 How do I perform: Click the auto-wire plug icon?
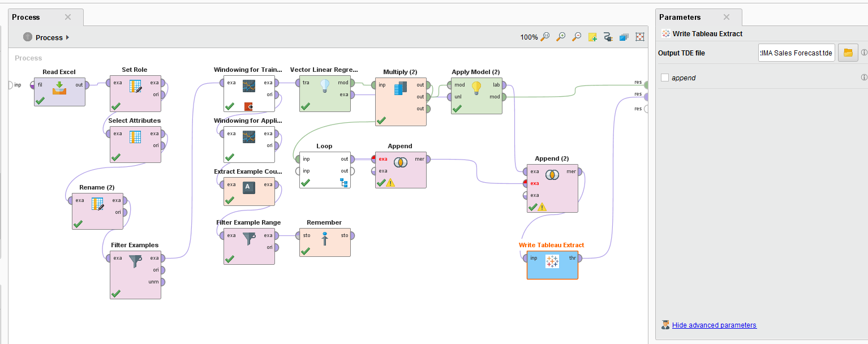[x=607, y=36]
